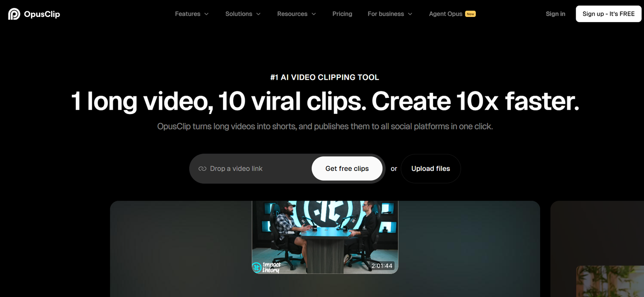
Task: Click Sign up - It's FREE button
Action: pos(609,14)
